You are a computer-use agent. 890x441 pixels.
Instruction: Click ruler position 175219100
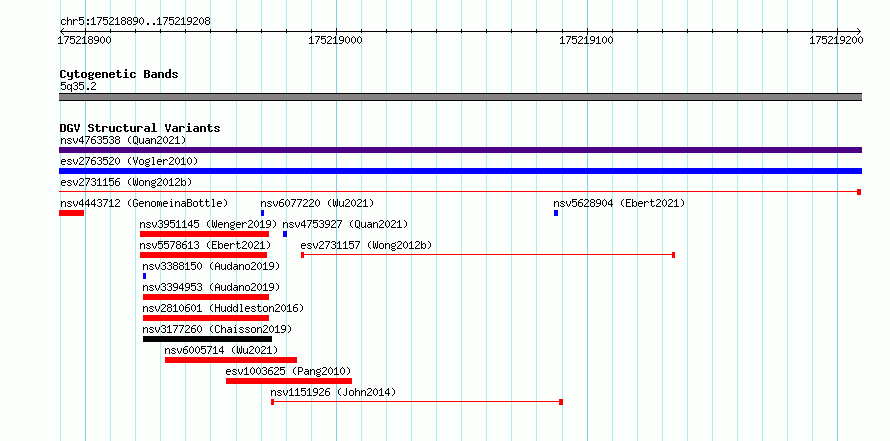586,40
